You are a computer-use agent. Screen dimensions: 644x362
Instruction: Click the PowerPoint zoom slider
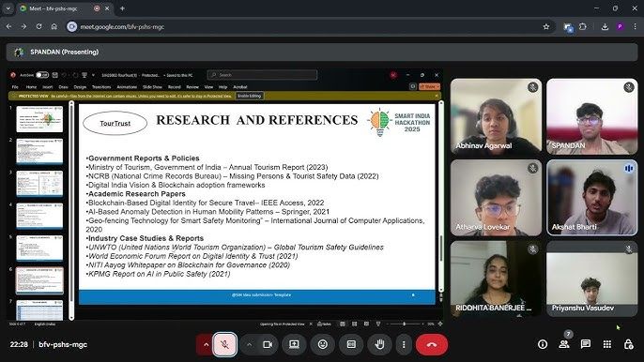click(405, 324)
